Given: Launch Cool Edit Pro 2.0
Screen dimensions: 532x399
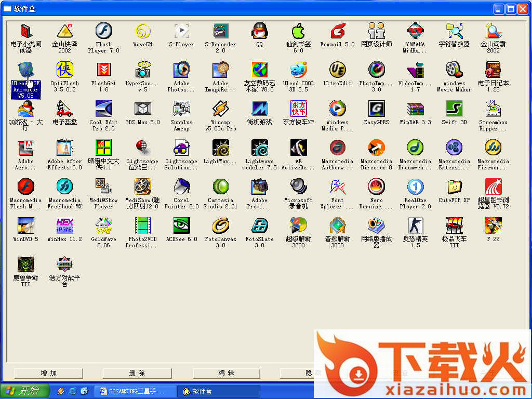Looking at the screenshot, I should (103, 109).
